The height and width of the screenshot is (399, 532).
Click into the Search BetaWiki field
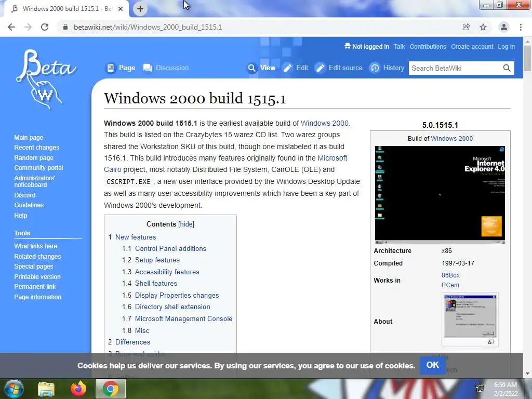456,68
